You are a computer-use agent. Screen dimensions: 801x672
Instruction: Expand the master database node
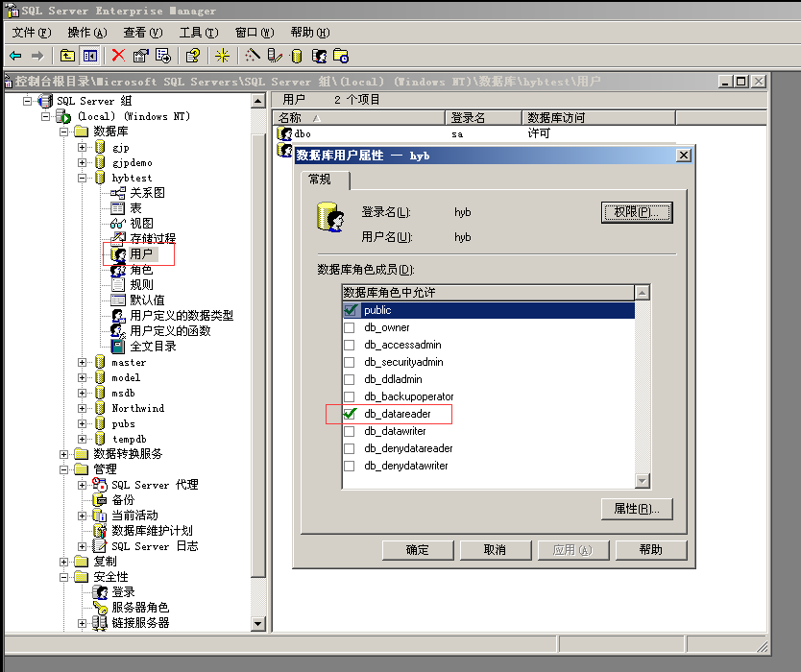(83, 363)
